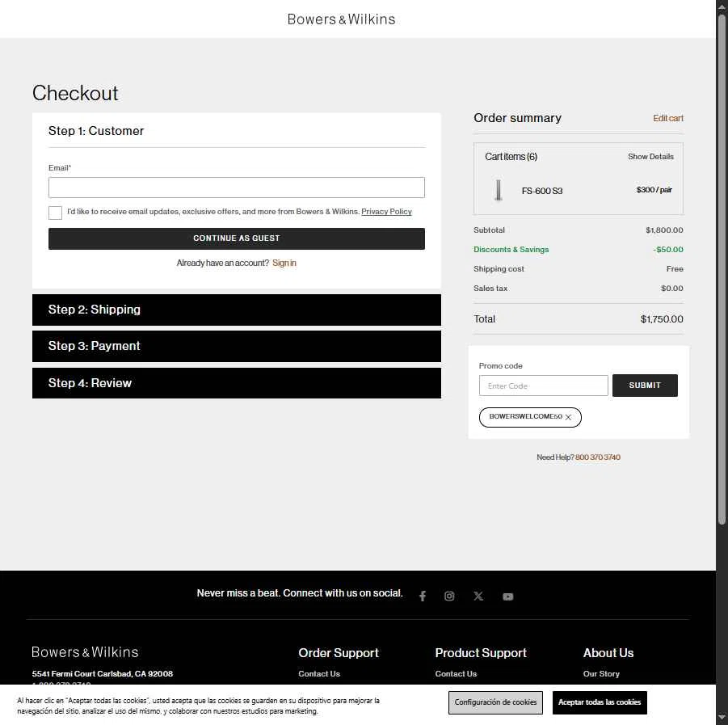Submit the promo code
Viewport: 728px width, 725px height.
[x=645, y=386]
